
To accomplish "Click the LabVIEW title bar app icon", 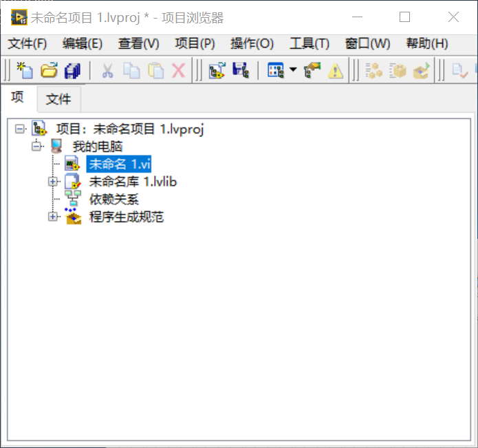I will tap(19, 17).
